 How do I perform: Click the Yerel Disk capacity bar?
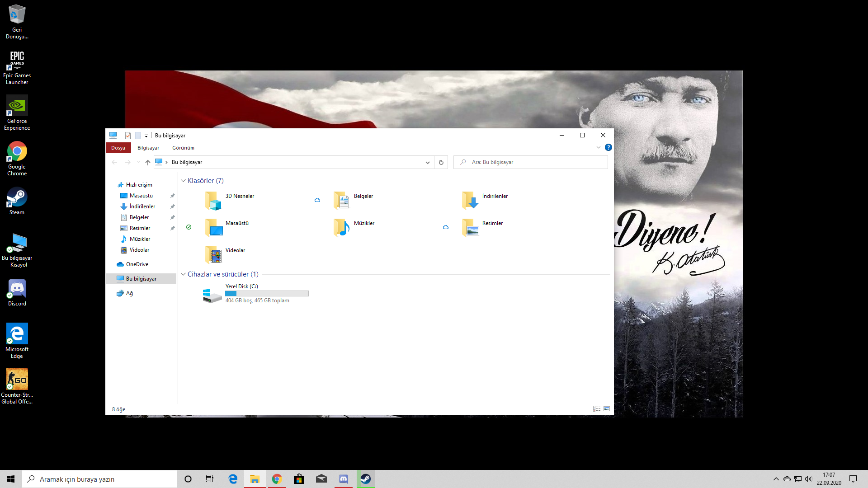click(x=267, y=294)
